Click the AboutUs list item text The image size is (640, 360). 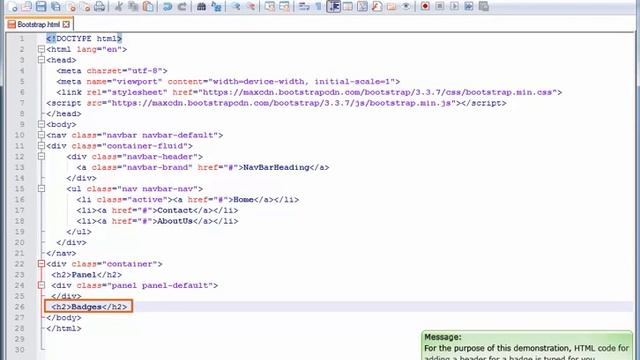175,221
